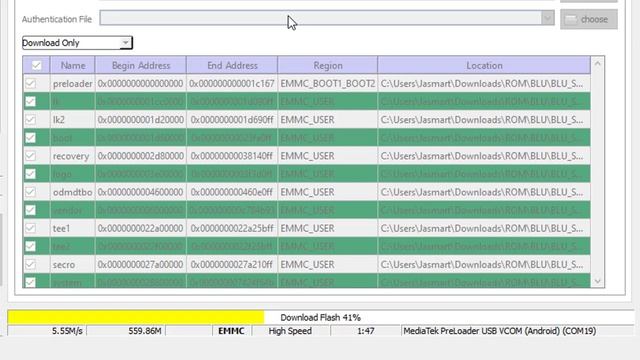Screen dimensions: 640x360
Task: Click the file location cell of recovery
Action: click(x=484, y=156)
